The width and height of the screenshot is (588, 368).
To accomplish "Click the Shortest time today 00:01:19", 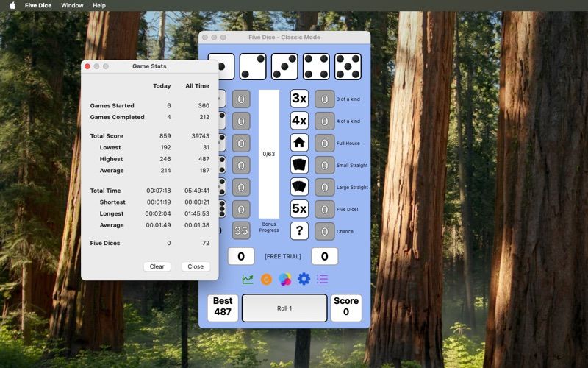I will [x=159, y=202].
